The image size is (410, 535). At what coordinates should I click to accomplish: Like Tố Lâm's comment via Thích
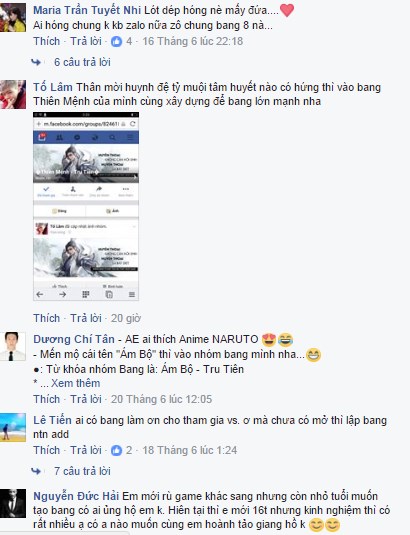(x=46, y=318)
